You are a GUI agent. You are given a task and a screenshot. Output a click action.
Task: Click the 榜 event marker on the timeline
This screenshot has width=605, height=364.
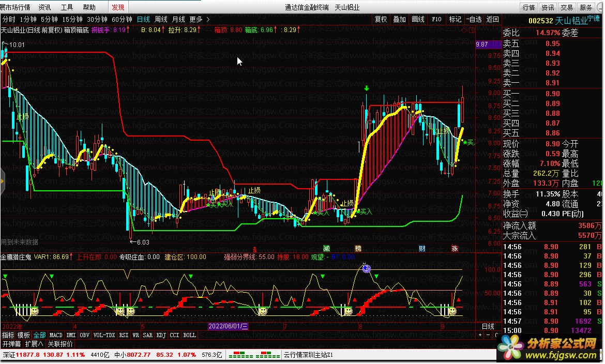click(358, 249)
